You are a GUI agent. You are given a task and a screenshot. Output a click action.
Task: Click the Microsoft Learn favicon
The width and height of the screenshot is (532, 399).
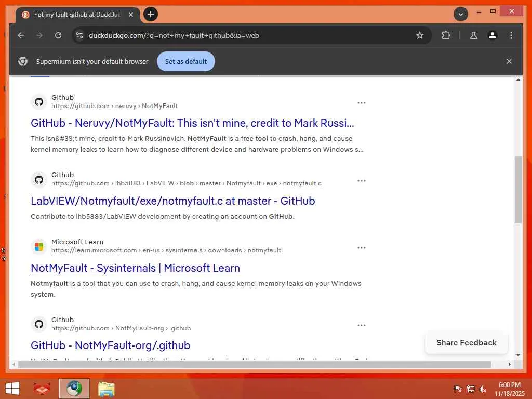[x=39, y=247]
